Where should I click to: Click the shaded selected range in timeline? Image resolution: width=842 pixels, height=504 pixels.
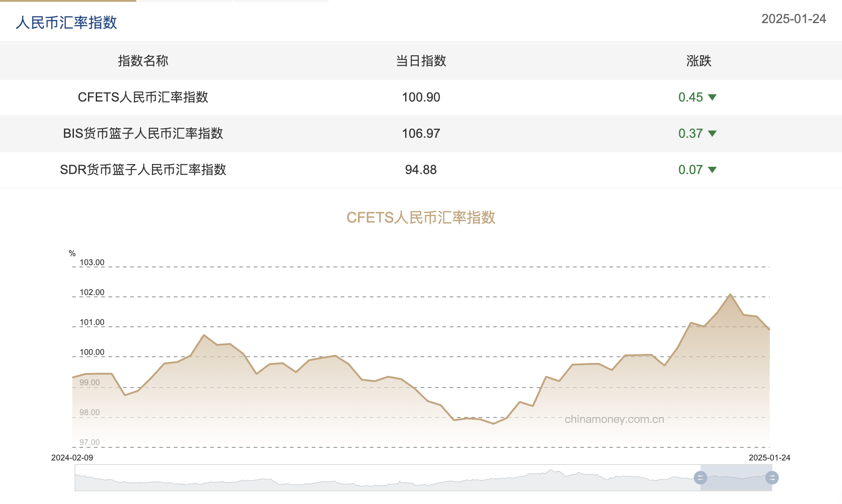coord(736,478)
